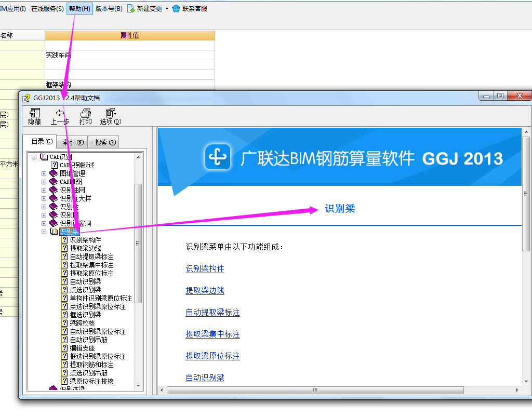Screen dimensions: 532x418
Task: Expand the 识别柱大样 tree node
Action: point(44,198)
